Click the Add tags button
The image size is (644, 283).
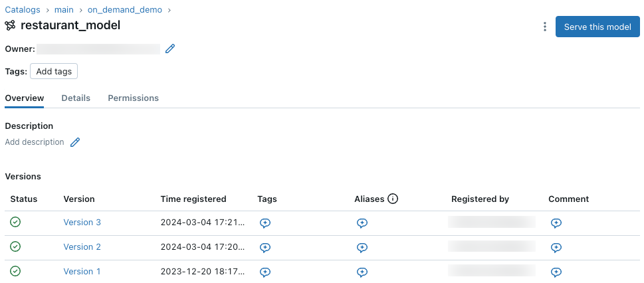pos(54,71)
